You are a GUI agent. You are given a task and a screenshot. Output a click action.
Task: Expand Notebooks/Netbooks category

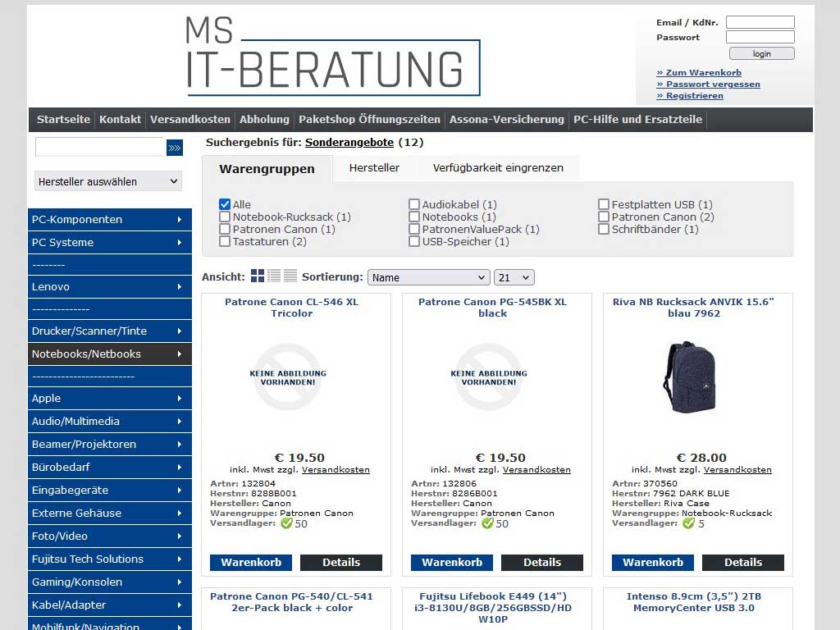pos(110,354)
